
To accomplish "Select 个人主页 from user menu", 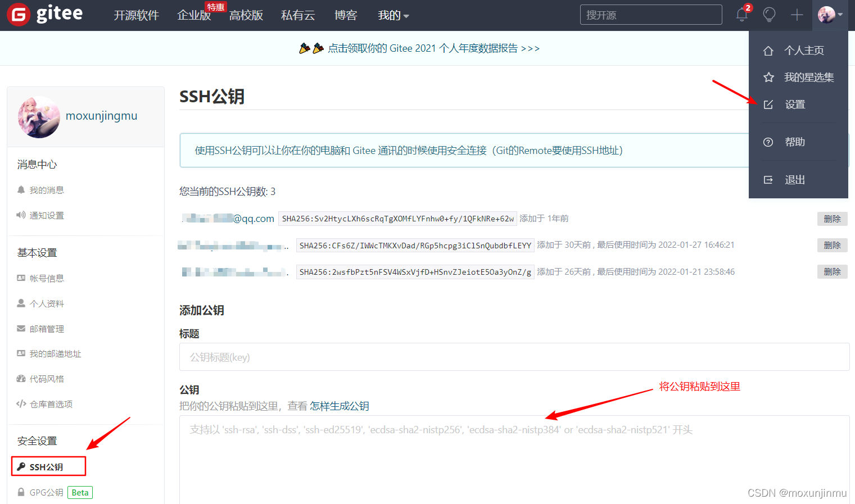I will pyautogui.click(x=804, y=51).
